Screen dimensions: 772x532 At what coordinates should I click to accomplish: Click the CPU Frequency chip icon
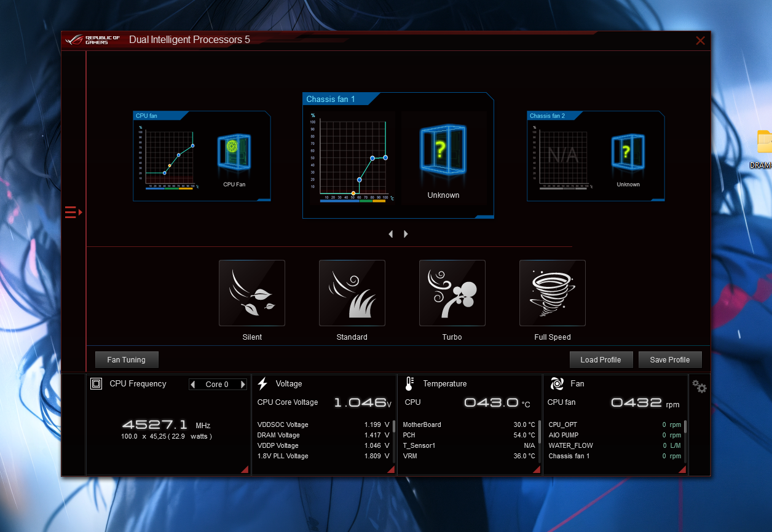(96, 384)
